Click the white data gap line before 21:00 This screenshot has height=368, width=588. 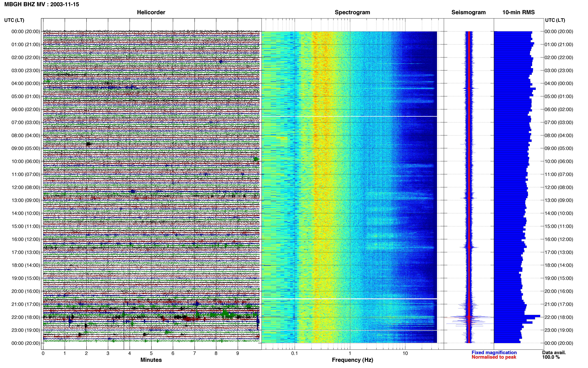point(349,299)
